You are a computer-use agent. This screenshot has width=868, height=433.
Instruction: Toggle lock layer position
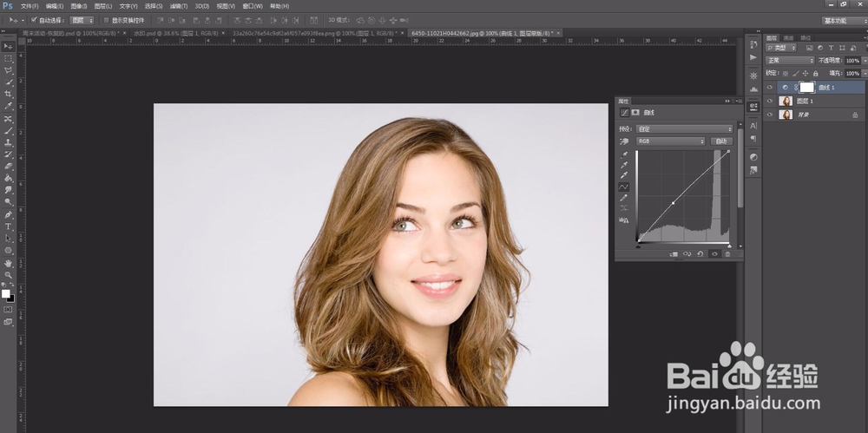pyautogui.click(x=806, y=73)
